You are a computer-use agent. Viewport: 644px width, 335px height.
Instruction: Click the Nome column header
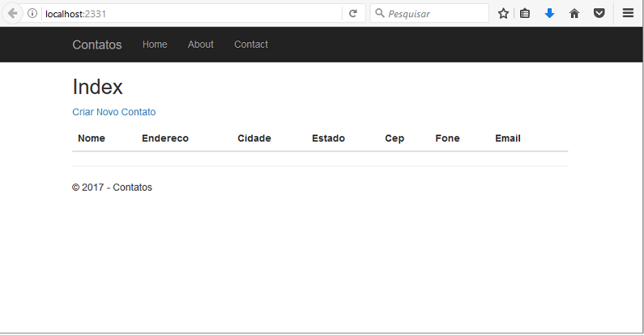(x=92, y=138)
